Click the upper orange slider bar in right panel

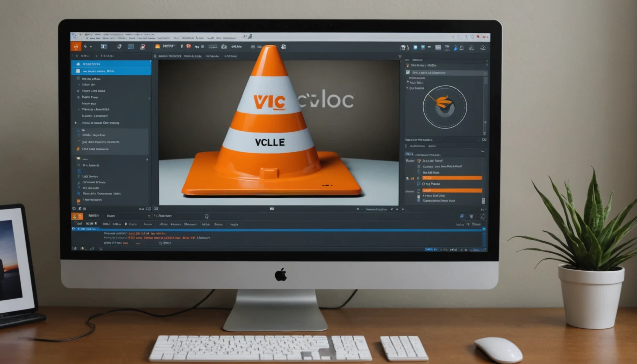click(x=452, y=178)
